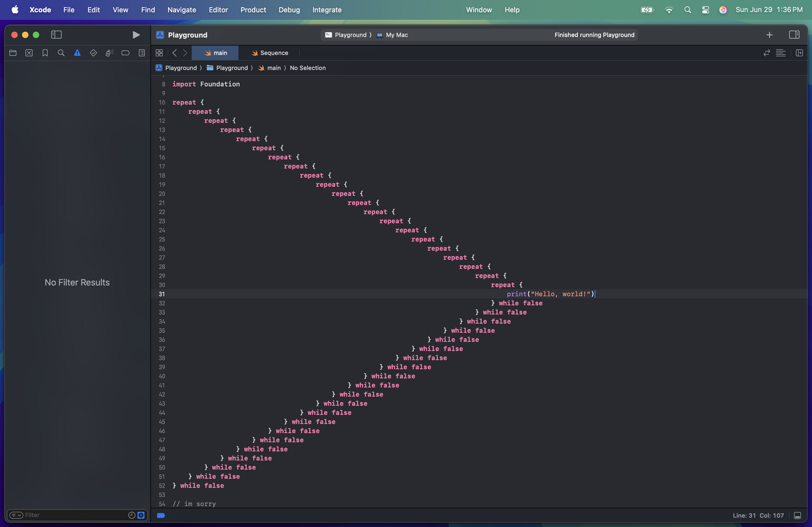Open the Find navigator magnifier icon

[61, 53]
